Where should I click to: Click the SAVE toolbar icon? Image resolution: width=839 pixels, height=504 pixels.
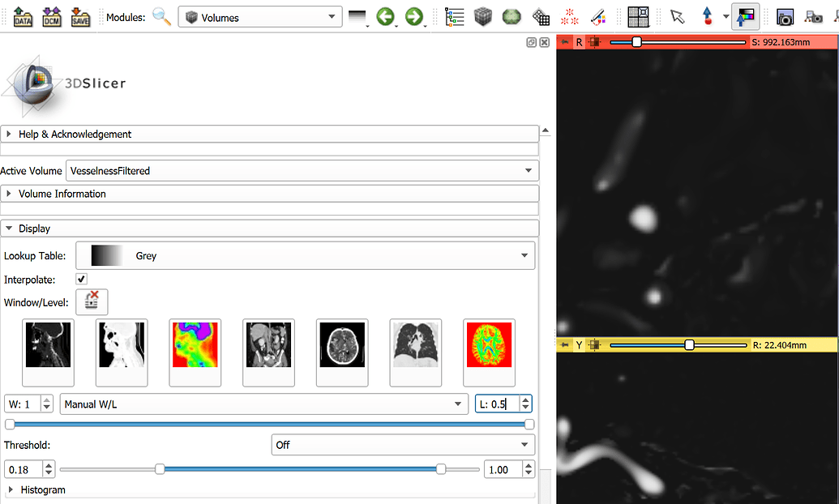[x=80, y=16]
